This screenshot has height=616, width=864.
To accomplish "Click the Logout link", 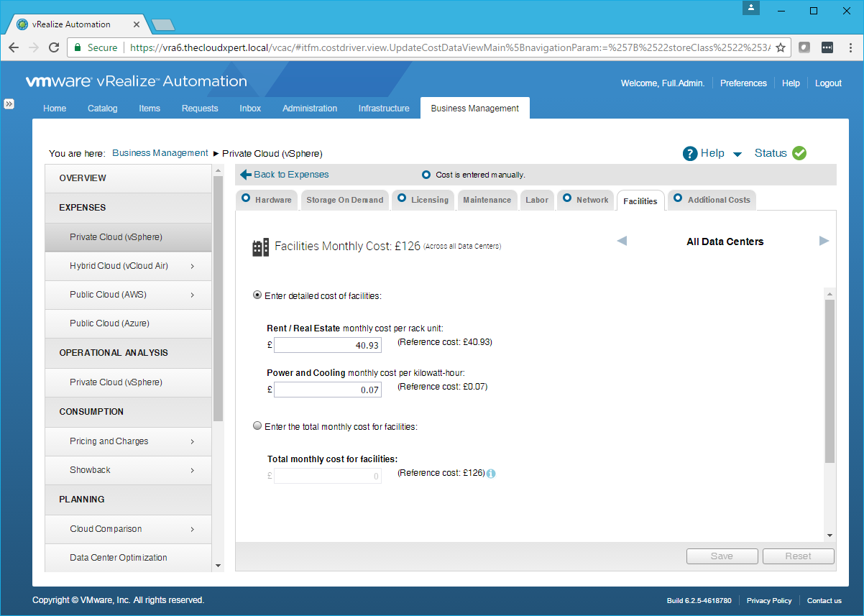I will coord(828,83).
